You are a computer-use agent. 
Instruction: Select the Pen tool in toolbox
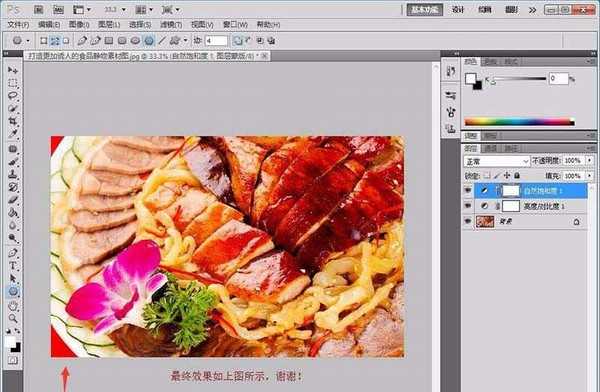tap(13, 253)
